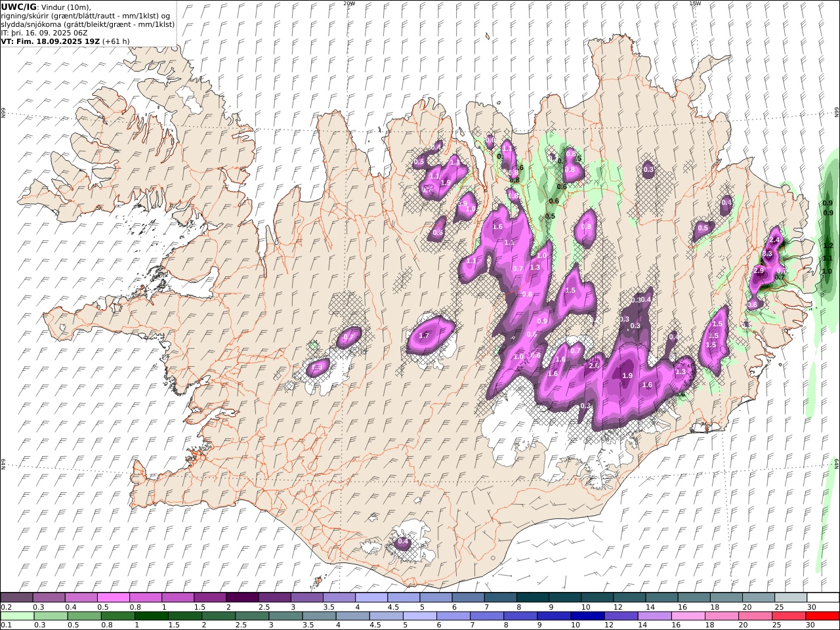
Task: Click top legend swatch between 18 and 20
Action: coord(726,597)
